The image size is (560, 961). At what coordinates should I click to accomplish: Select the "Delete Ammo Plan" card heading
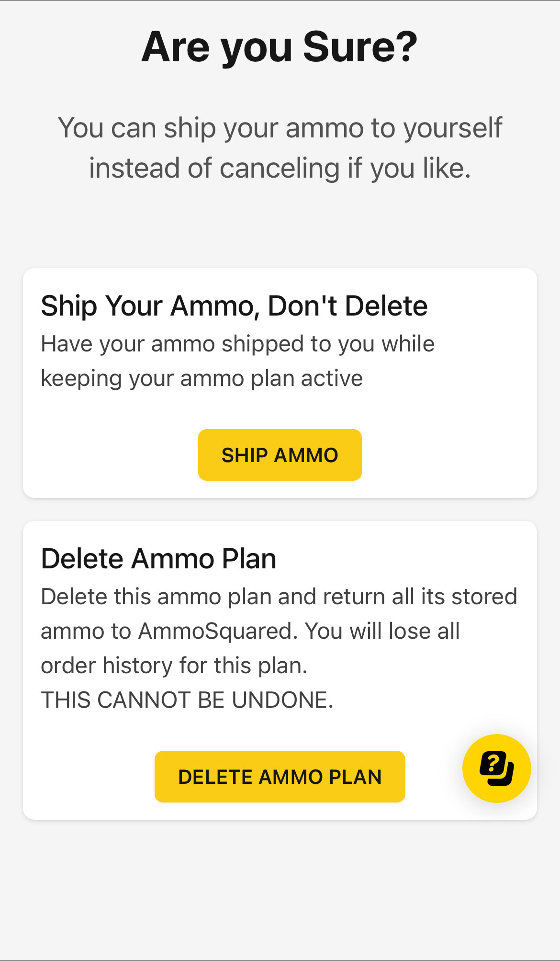(158, 558)
